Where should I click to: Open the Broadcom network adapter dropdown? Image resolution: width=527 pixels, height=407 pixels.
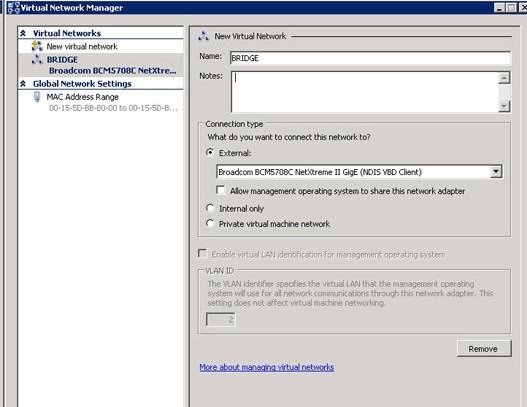click(359, 172)
